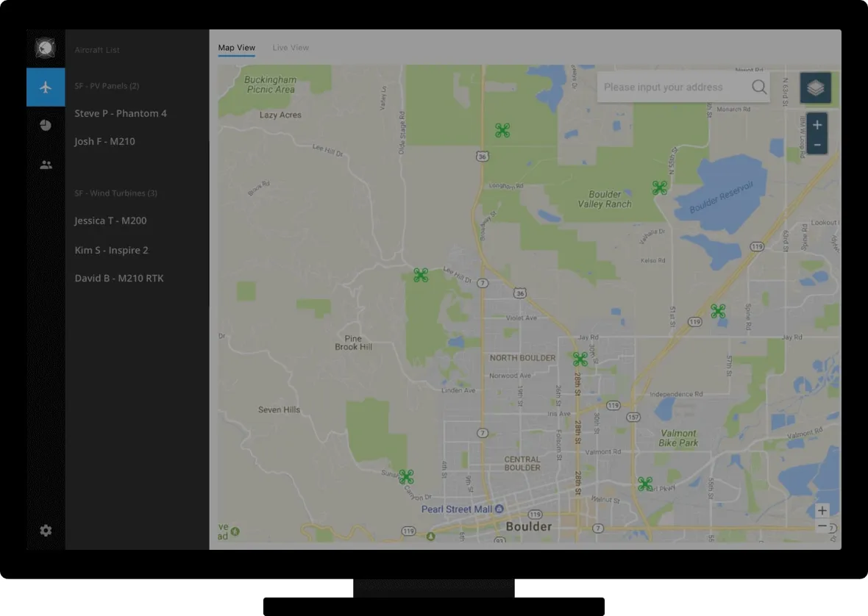Viewport: 868px width, 616px height.
Task: Click the search magnifier icon
Action: point(758,87)
